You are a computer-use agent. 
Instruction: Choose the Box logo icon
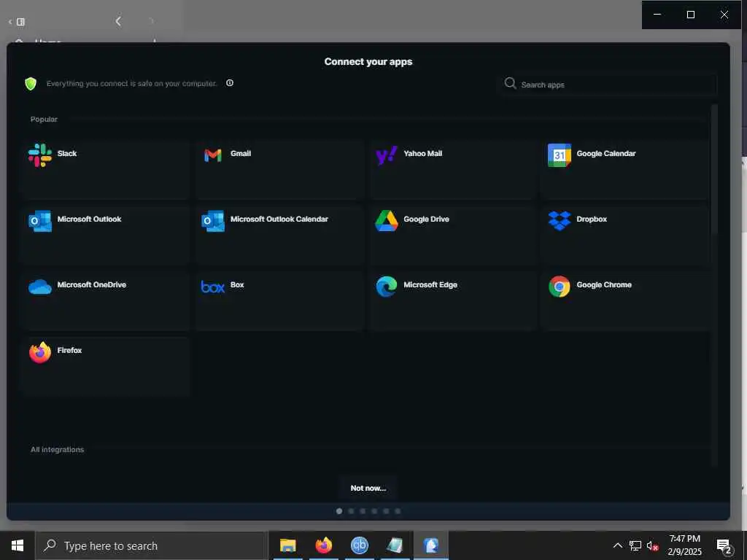(213, 287)
